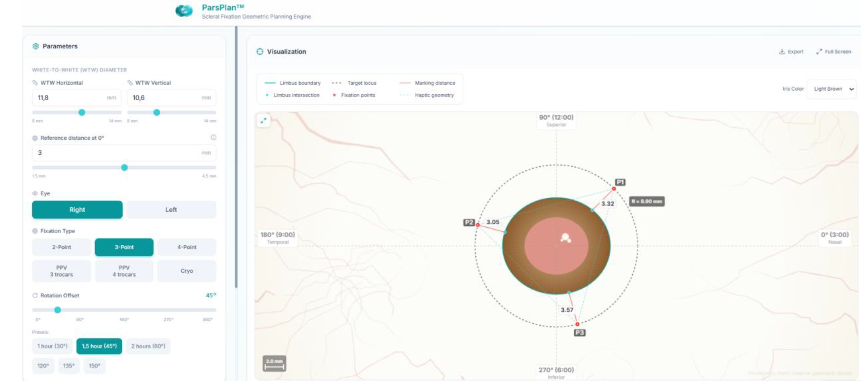
Task: Click the Haptic geometry legend entry
Action: click(427, 95)
